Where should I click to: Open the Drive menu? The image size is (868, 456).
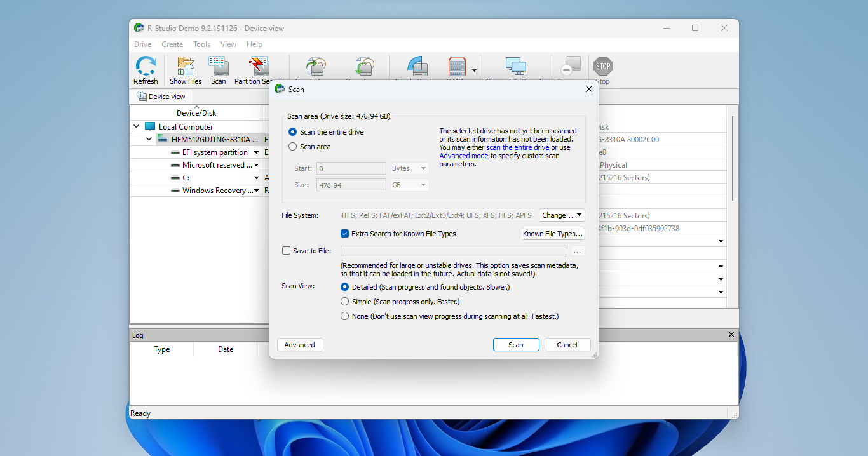(143, 44)
